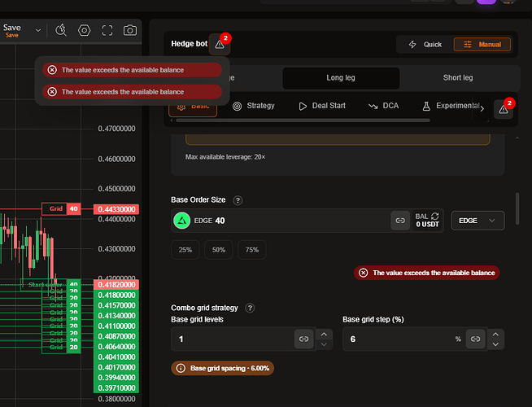Open chart settings hexagon icon
The height and width of the screenshot is (407, 532).
[x=84, y=30]
